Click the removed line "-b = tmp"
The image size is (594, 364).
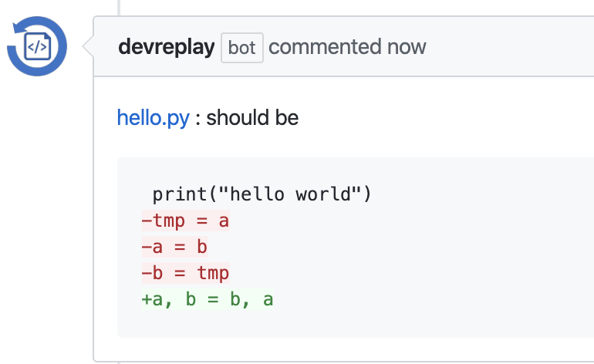pos(186,274)
